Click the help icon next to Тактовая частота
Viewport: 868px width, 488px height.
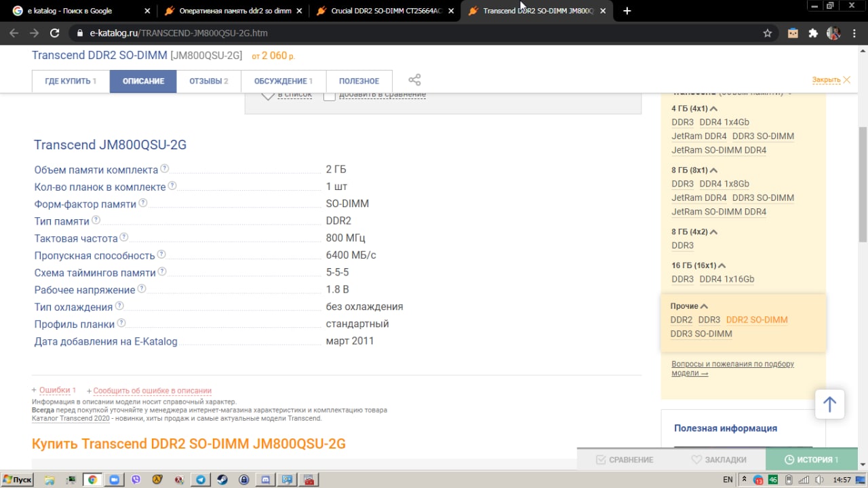(124, 238)
